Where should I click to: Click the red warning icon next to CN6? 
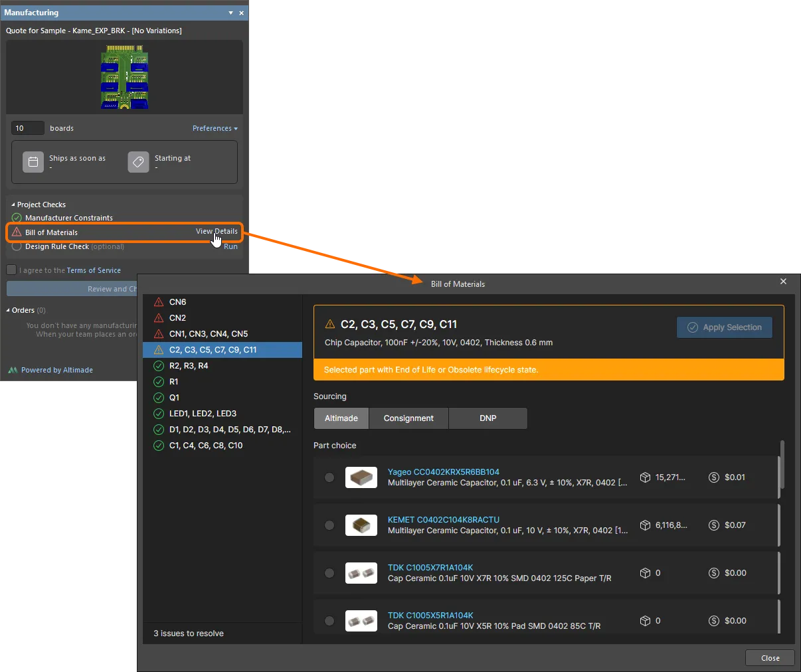tap(159, 301)
